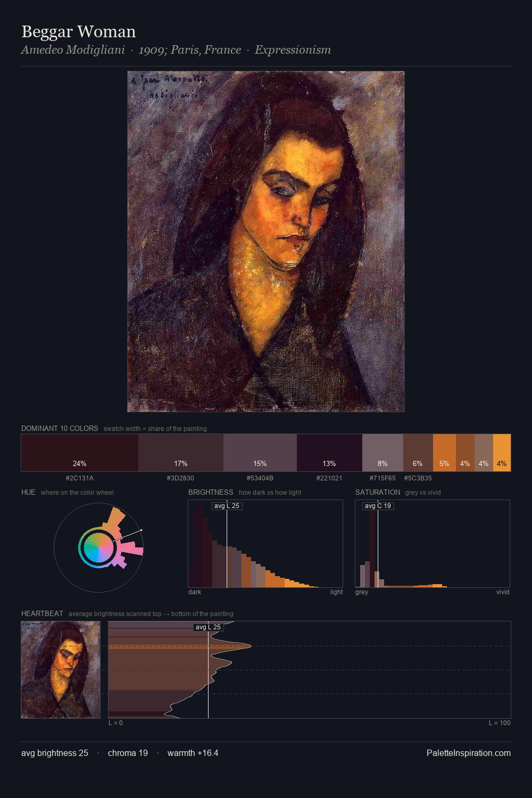Image resolution: width=532 pixels, height=798 pixels.
Task: Click 'avg brightness 25' in footer
Action: [x=55, y=753]
